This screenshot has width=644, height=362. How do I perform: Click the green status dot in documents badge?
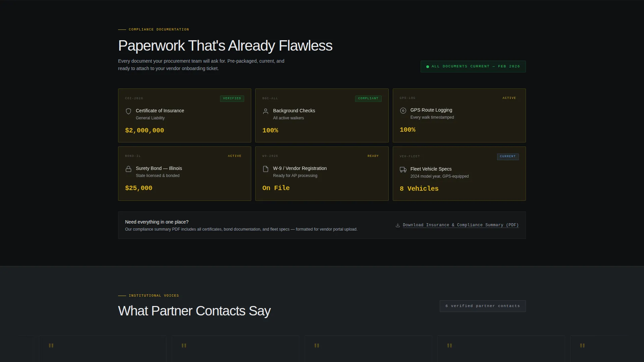(428, 67)
